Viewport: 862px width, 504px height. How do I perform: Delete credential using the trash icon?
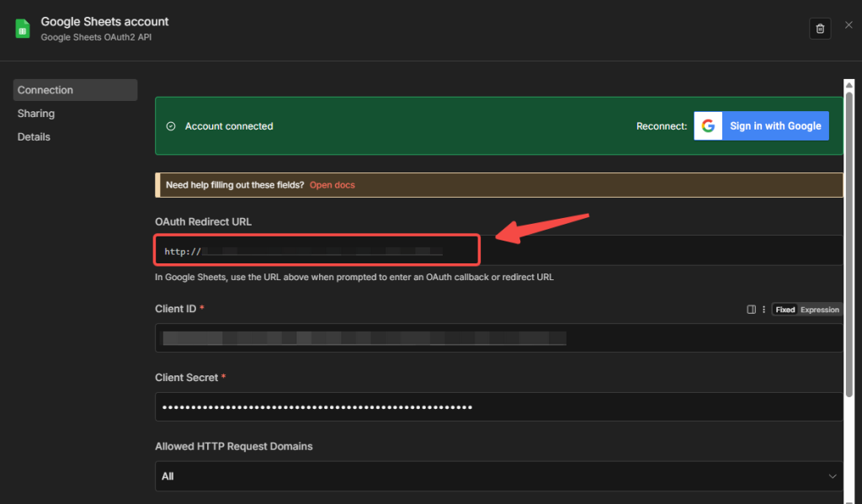[820, 29]
